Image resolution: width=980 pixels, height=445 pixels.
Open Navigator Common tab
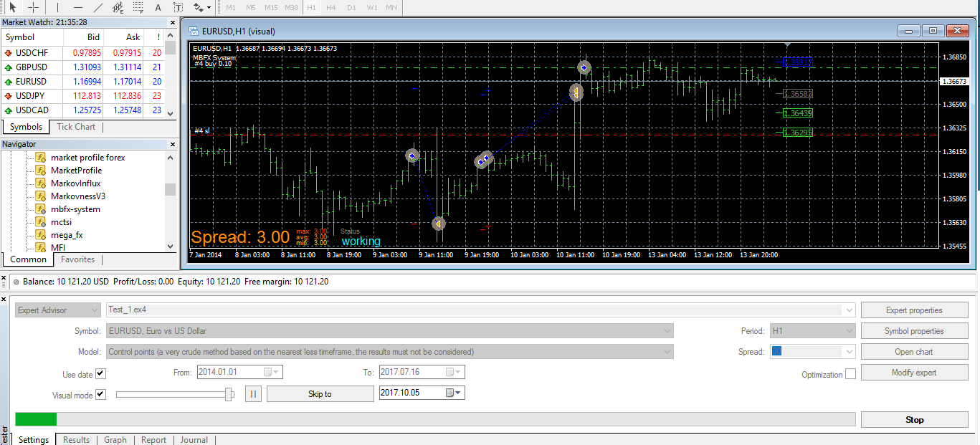click(x=29, y=259)
